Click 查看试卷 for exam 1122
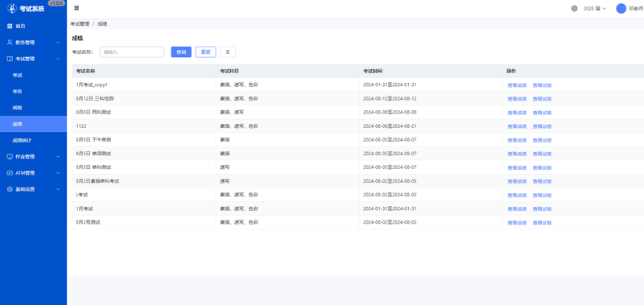Viewport: 644px width, 305px height. pos(542,126)
